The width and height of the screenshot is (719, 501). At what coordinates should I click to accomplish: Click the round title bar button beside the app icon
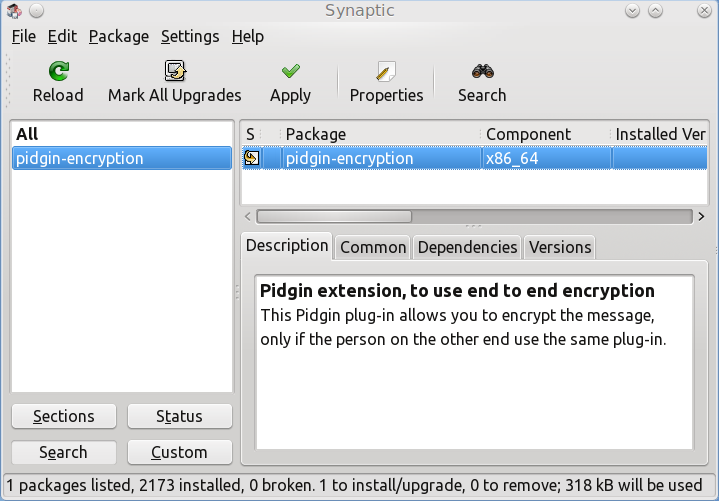tap(36, 11)
